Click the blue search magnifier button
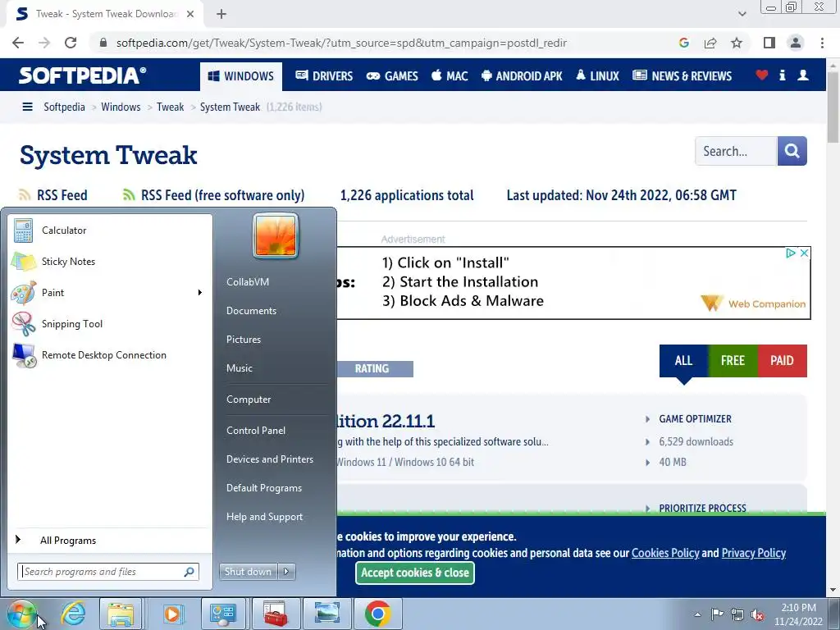Viewport: 840px width, 630px height. [792, 151]
